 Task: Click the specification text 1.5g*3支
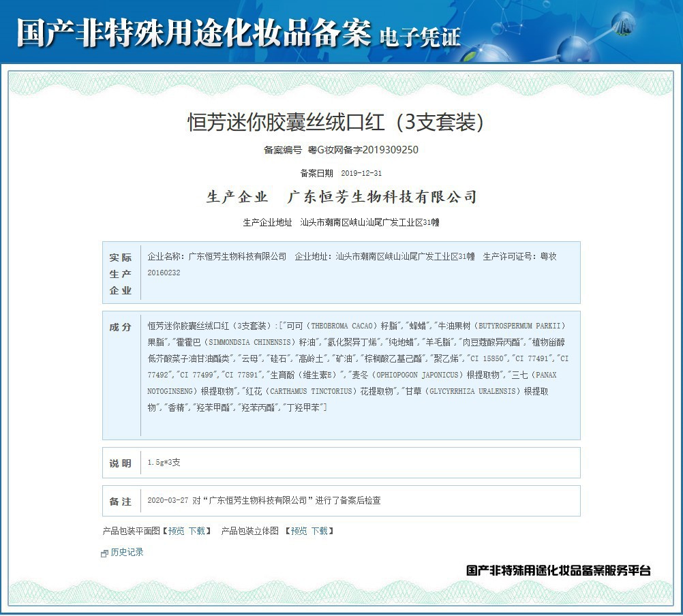click(x=164, y=462)
